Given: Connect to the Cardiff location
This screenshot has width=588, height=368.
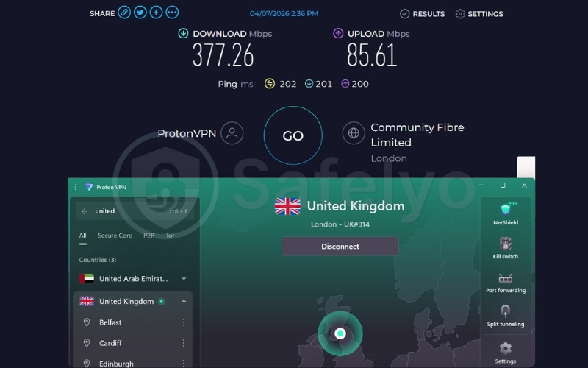Looking at the screenshot, I should tap(110, 343).
